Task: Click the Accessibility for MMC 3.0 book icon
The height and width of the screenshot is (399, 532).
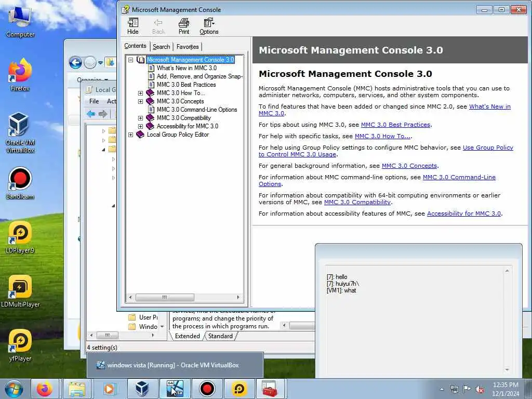Action: point(150,126)
